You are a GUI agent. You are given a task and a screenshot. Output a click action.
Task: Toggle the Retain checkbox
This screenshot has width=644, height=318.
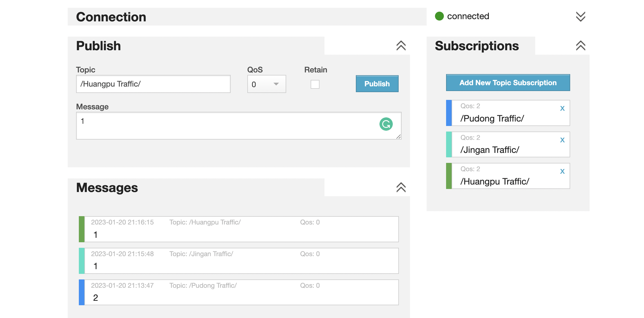click(x=315, y=84)
